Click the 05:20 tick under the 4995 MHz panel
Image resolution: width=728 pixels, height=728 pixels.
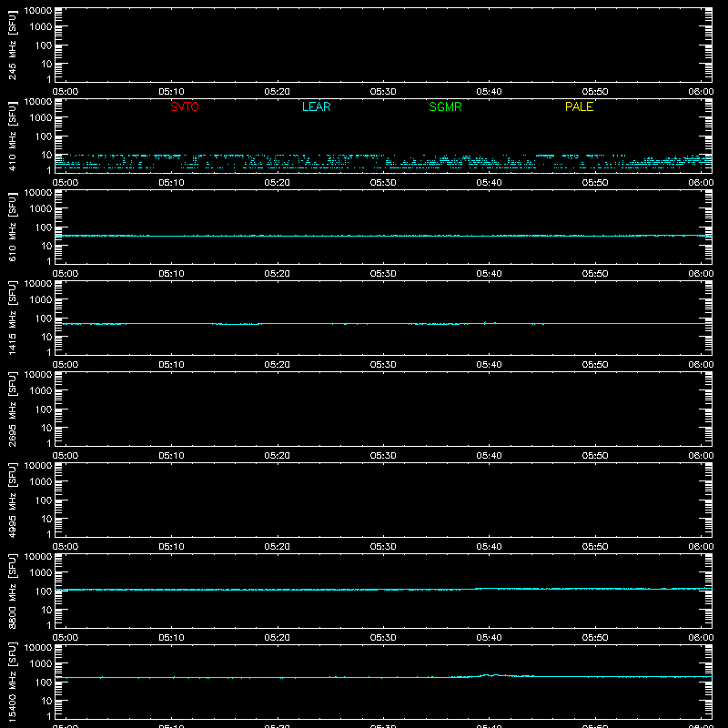[x=278, y=547]
